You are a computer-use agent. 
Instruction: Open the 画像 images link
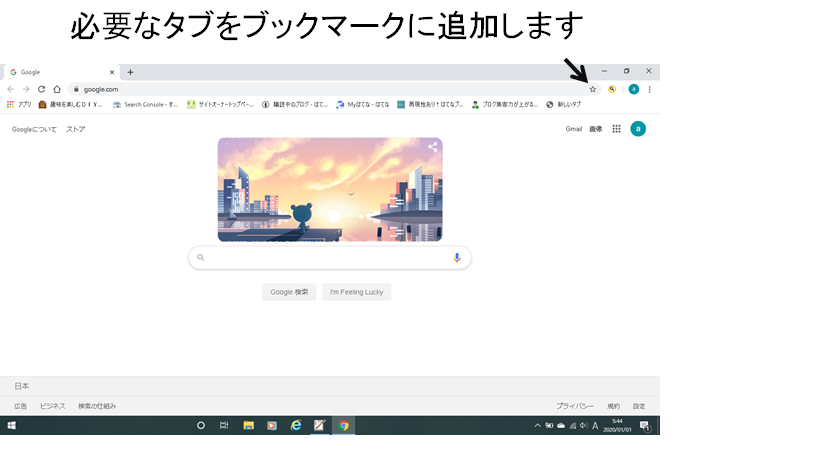[595, 129]
